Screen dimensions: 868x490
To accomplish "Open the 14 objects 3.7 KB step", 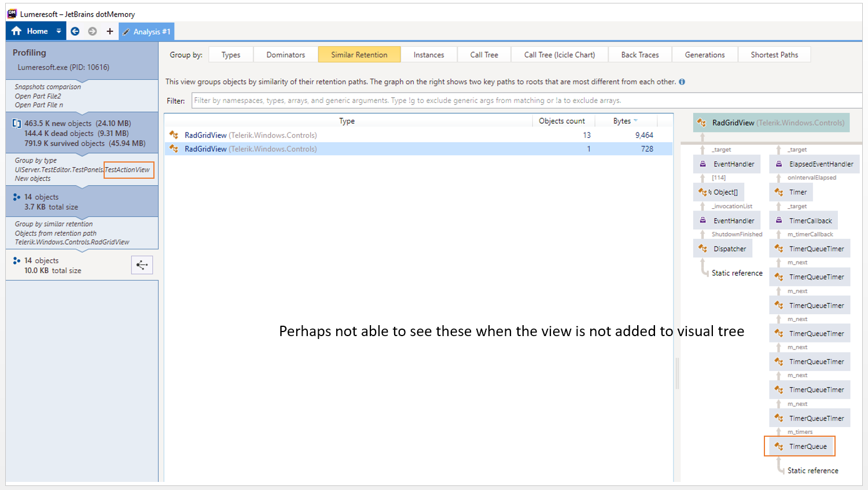I will pos(82,202).
